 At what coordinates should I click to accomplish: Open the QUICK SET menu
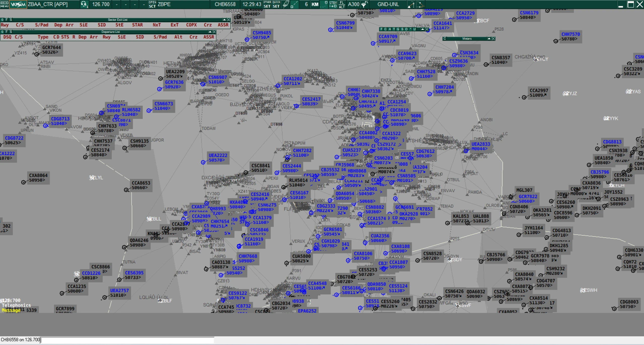(276, 4)
